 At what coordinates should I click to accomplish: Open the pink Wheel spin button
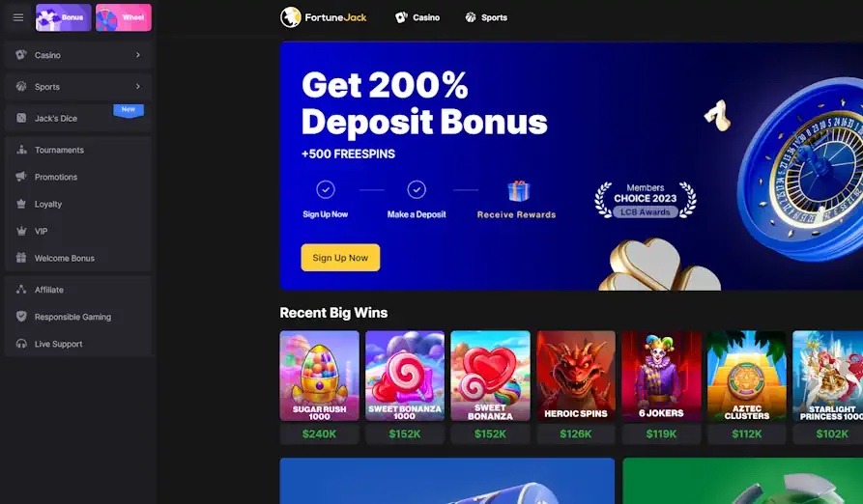124,17
